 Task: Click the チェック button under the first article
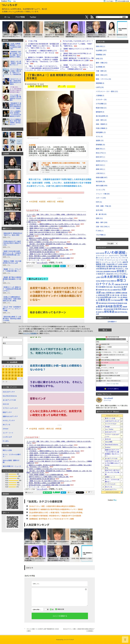71,266
